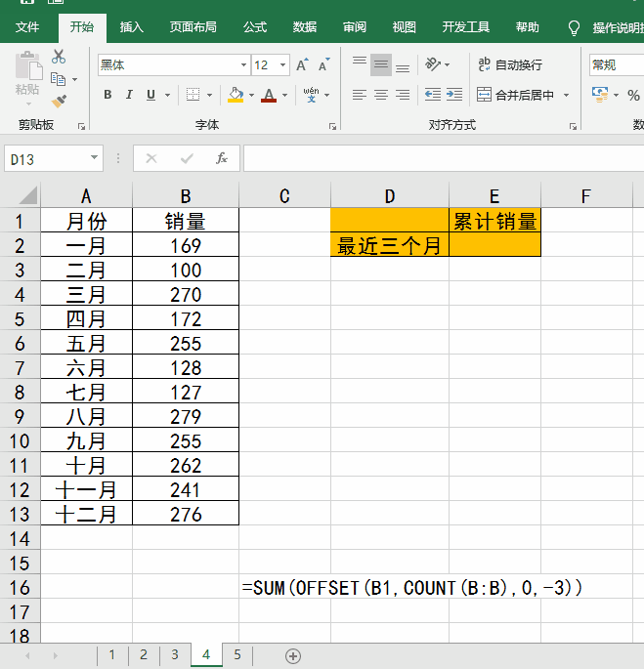Open the borders icon in font group

(x=193, y=95)
